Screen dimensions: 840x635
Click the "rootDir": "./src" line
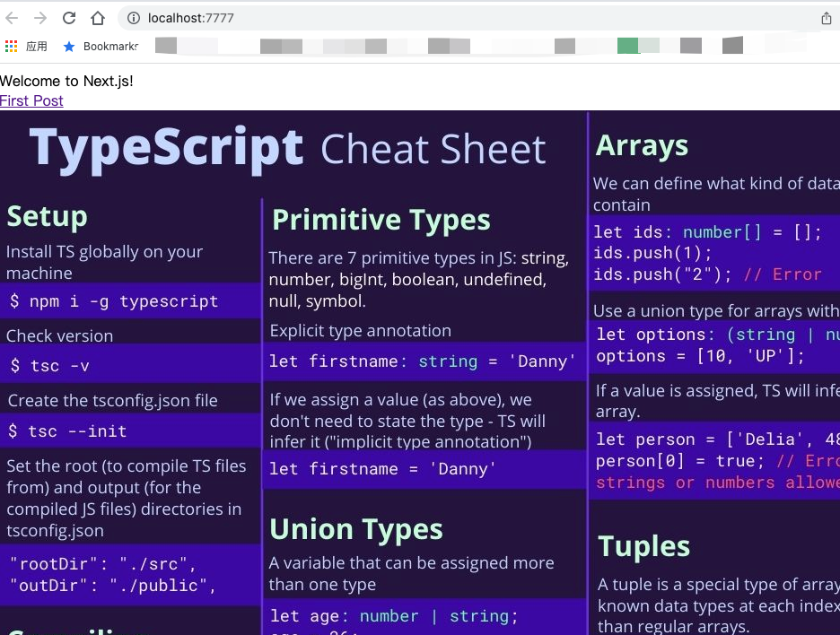tap(103, 564)
